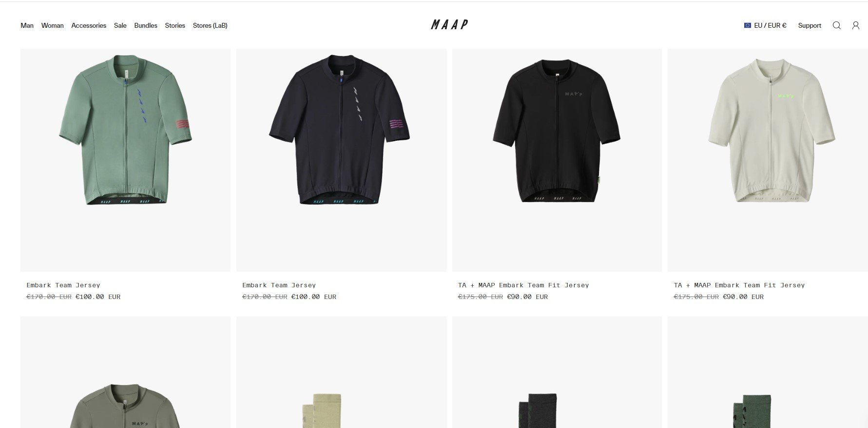Click the MAAP logo
Viewport: 868px width, 428px height.
[449, 24]
